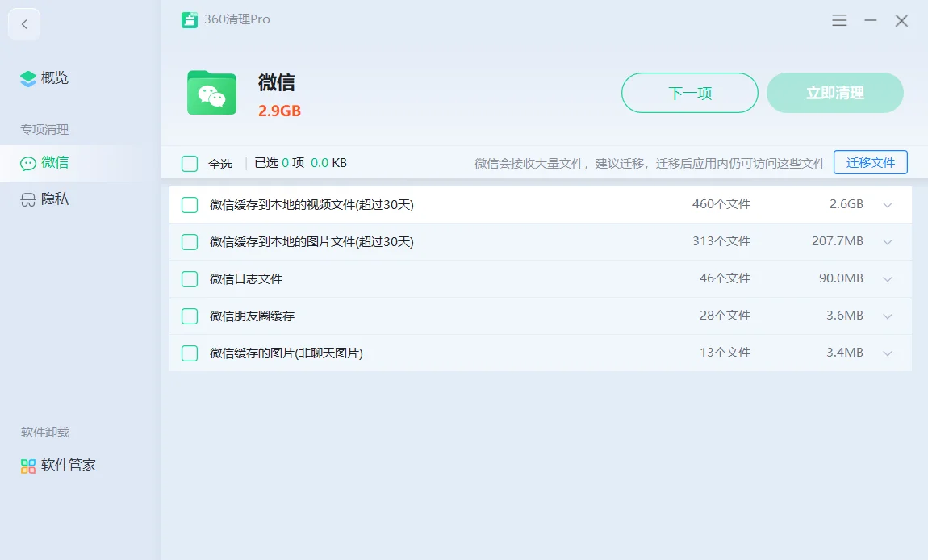The height and width of the screenshot is (560, 928).
Task: Click the 28个文件 count
Action: coord(725,316)
